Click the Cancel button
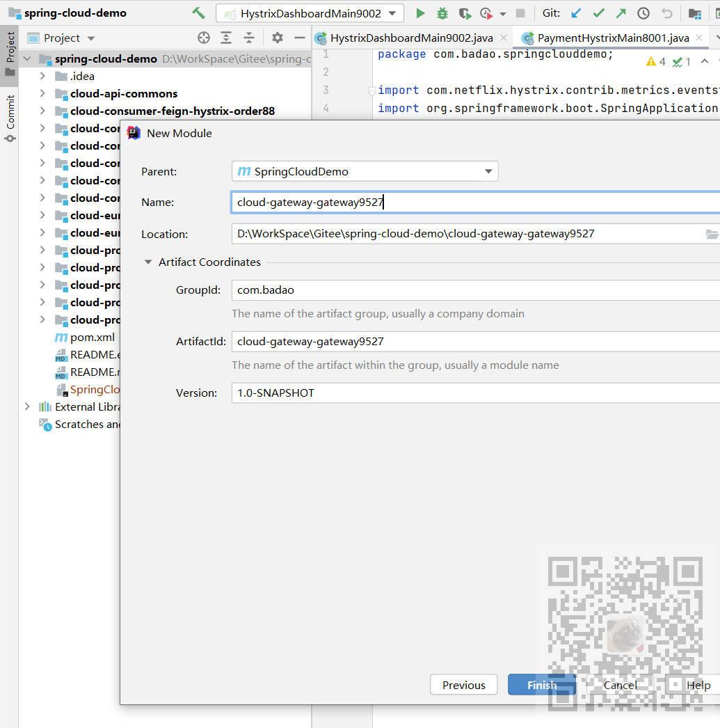720x728 pixels. pos(621,685)
